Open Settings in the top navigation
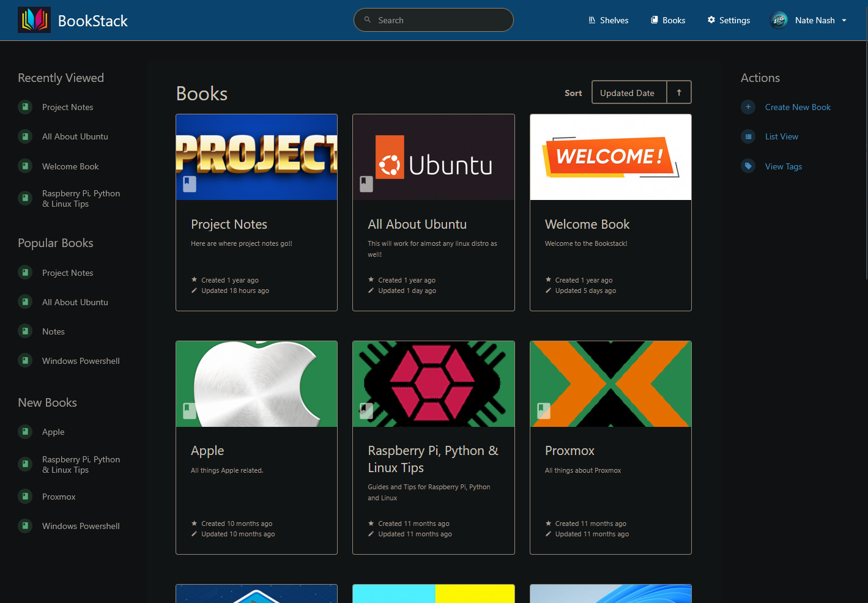868x603 pixels. [x=729, y=20]
